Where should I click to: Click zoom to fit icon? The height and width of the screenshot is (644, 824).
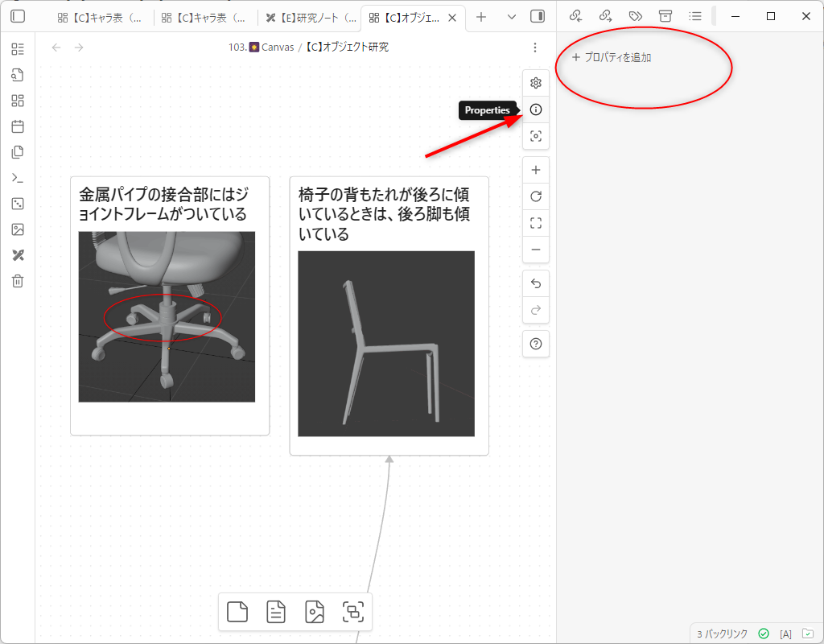point(536,224)
